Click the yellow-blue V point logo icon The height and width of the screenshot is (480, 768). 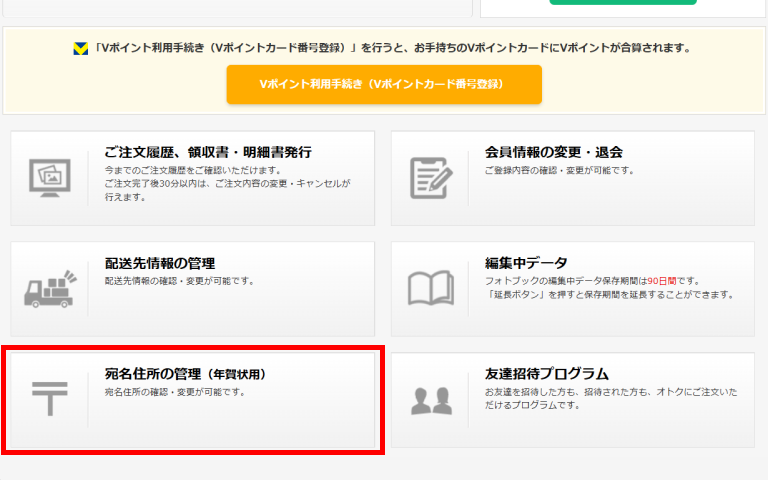point(81,48)
